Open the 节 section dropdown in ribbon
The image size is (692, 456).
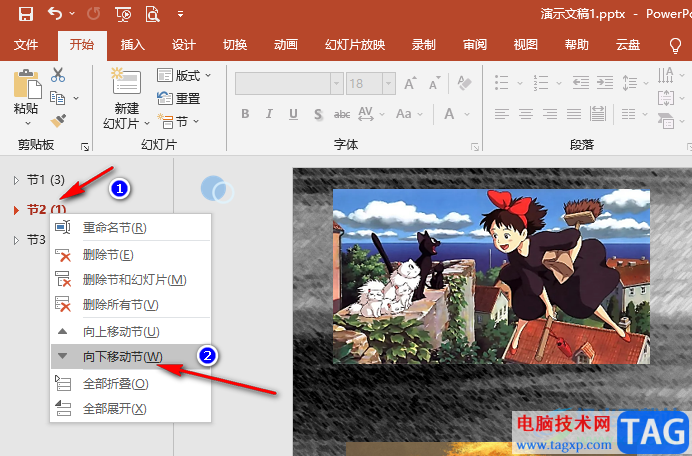click(x=179, y=121)
